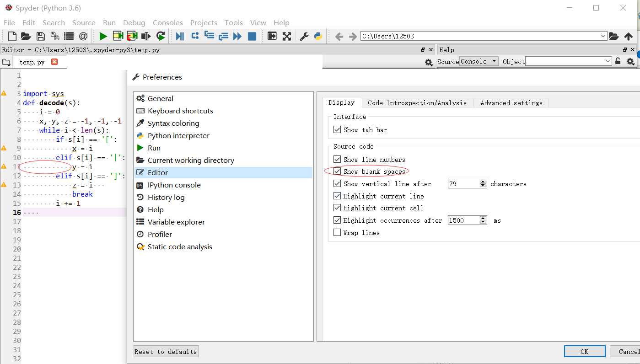Screen dimensions: 640x364
Task: Open Preferences via the wrench toolbar icon
Action: coord(304,36)
